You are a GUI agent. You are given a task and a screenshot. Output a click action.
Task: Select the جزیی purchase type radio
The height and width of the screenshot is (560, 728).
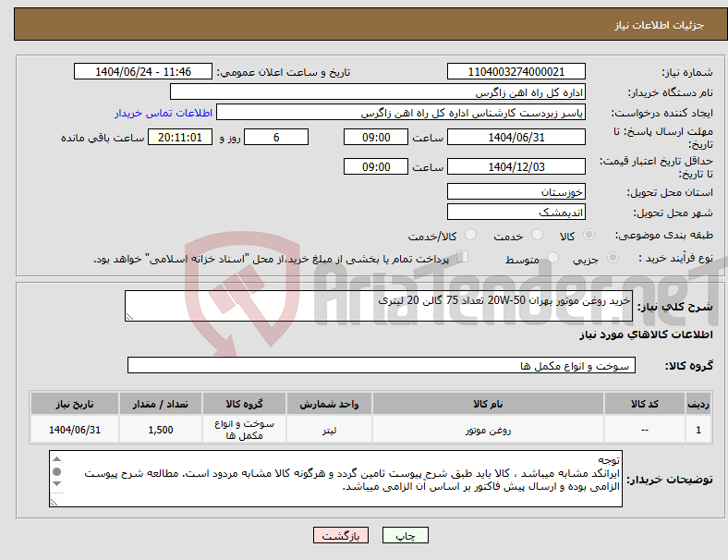[613, 258]
